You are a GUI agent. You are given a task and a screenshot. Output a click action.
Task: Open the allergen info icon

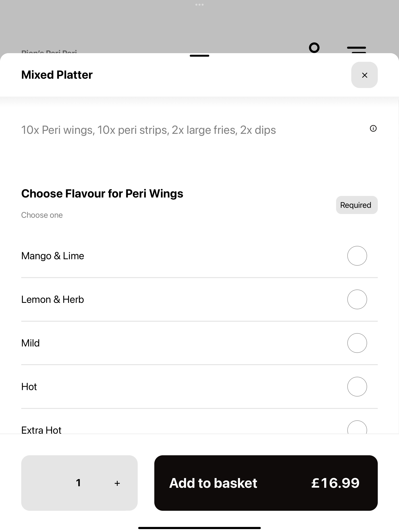click(x=373, y=129)
